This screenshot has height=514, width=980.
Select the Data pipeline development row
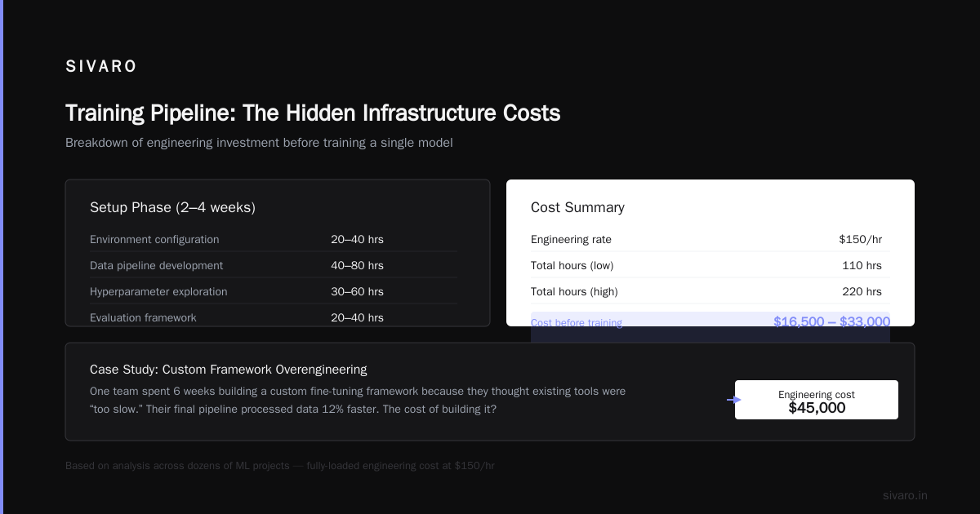[x=274, y=265]
